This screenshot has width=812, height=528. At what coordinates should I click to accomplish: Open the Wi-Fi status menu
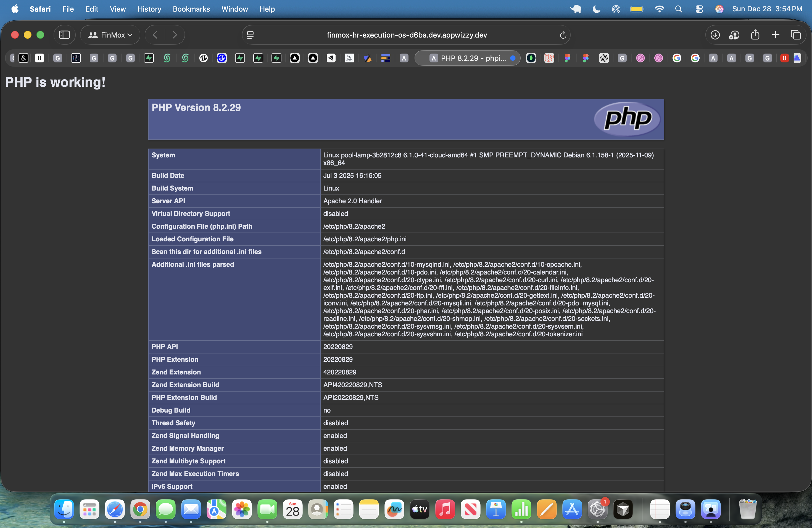(659, 9)
